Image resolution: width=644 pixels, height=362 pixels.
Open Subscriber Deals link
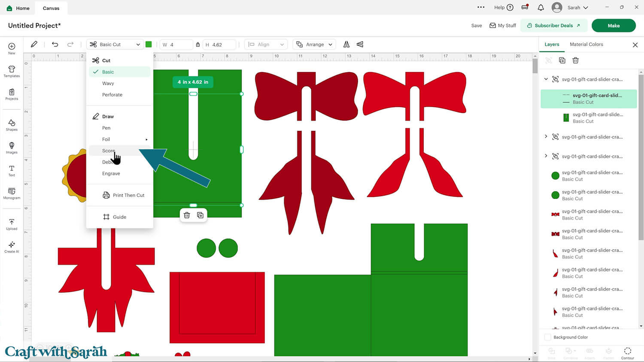point(554,25)
